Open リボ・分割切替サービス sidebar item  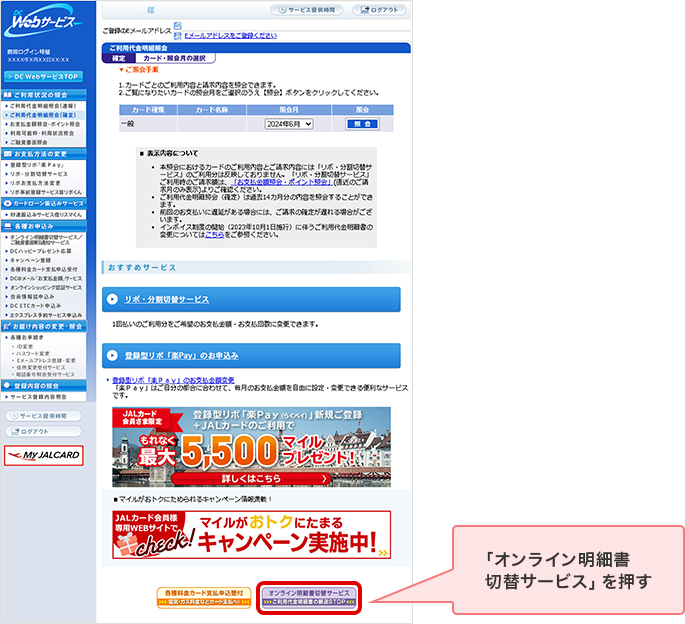click(39, 174)
